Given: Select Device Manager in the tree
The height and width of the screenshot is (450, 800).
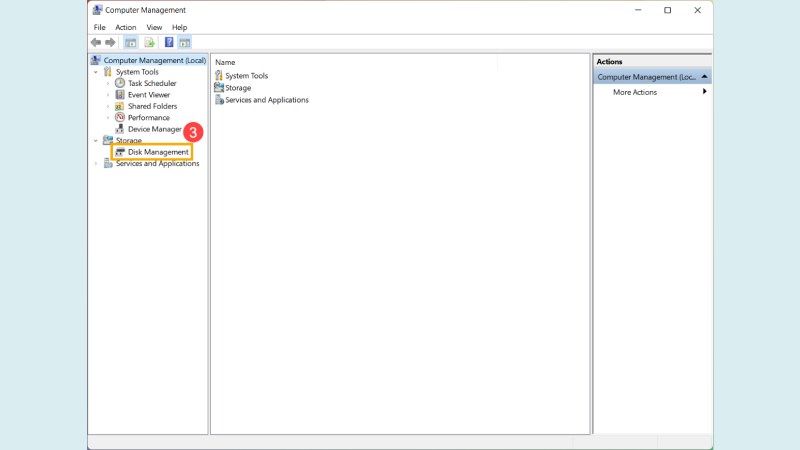Looking at the screenshot, I should coord(155,129).
